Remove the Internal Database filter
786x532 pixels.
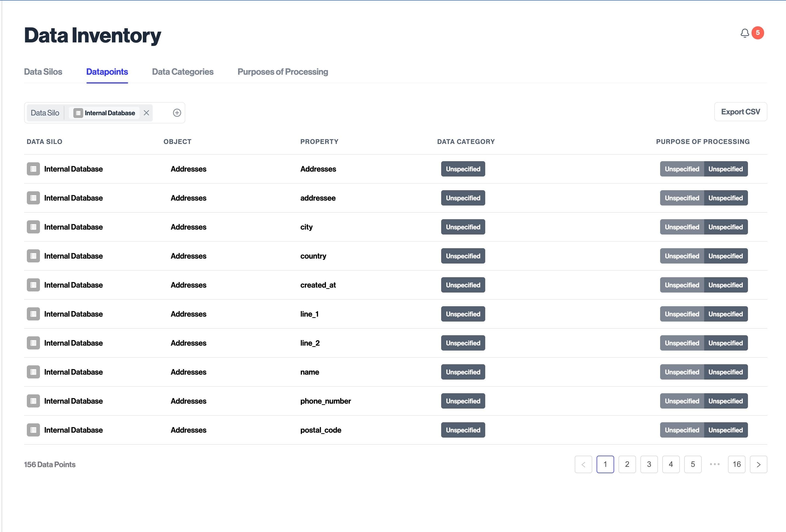146,113
